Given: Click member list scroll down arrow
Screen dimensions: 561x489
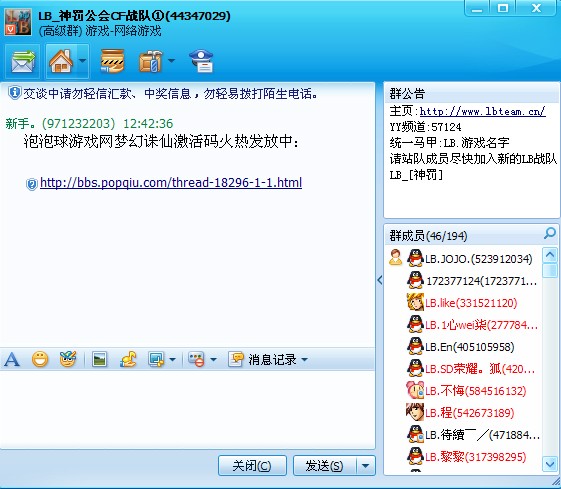Looking at the screenshot, I should click(x=550, y=464).
